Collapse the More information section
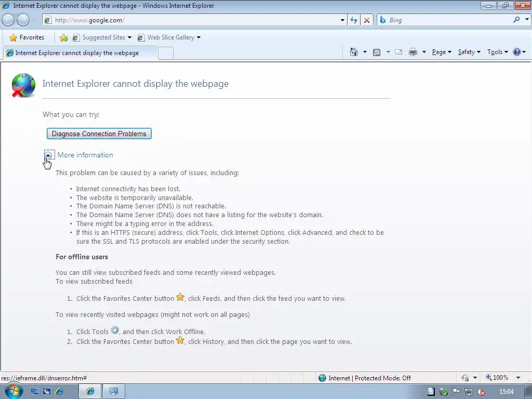Viewport: 532px width, 399px height. click(48, 155)
